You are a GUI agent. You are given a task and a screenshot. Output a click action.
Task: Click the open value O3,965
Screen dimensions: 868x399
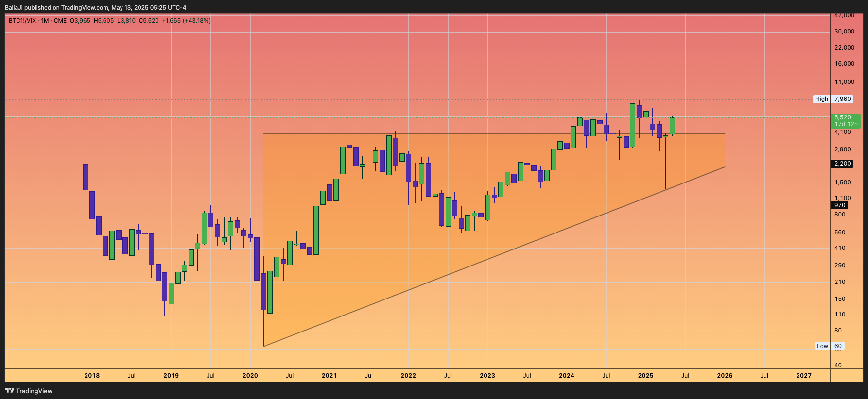tap(80, 21)
